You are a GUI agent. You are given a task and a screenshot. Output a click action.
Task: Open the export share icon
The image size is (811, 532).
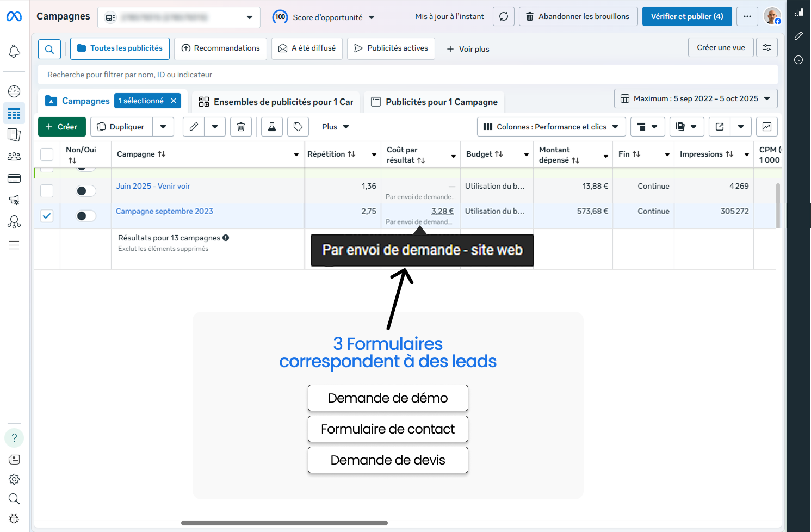pyautogui.click(x=720, y=127)
